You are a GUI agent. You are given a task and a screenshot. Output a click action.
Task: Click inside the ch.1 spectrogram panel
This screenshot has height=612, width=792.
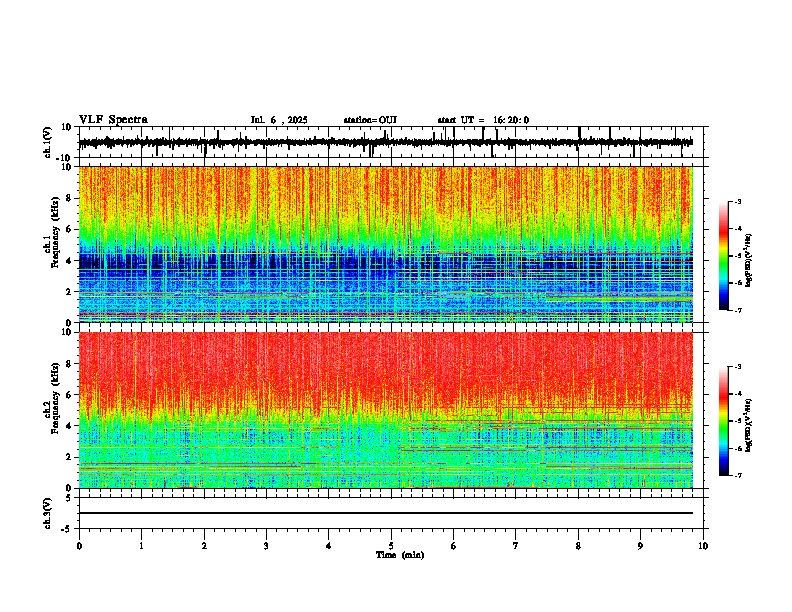coord(386,244)
